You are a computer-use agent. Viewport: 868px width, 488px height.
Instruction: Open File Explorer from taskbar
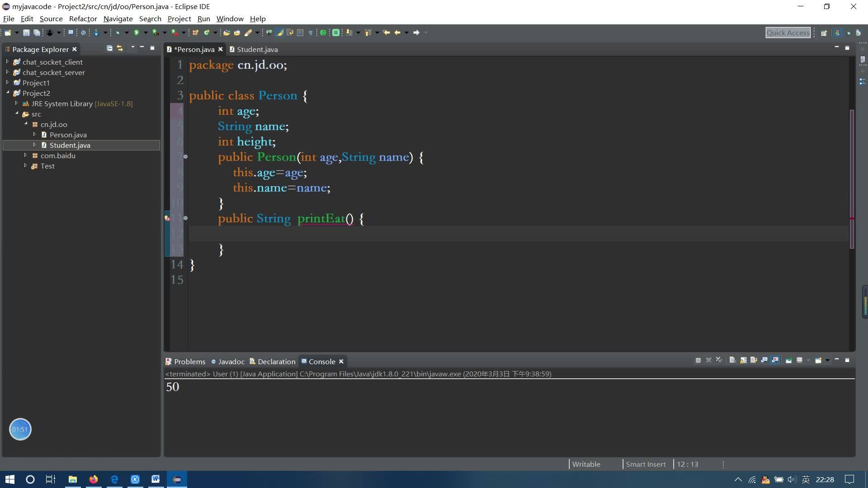[72, 479]
